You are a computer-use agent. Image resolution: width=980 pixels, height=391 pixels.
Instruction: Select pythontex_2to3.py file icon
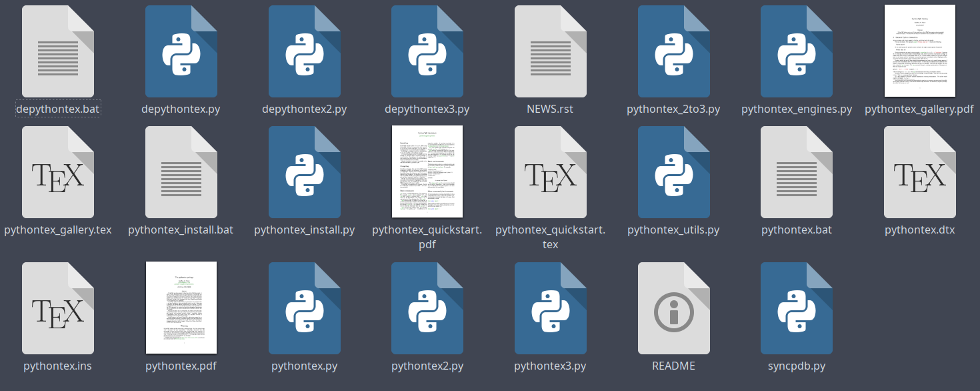coord(673,52)
